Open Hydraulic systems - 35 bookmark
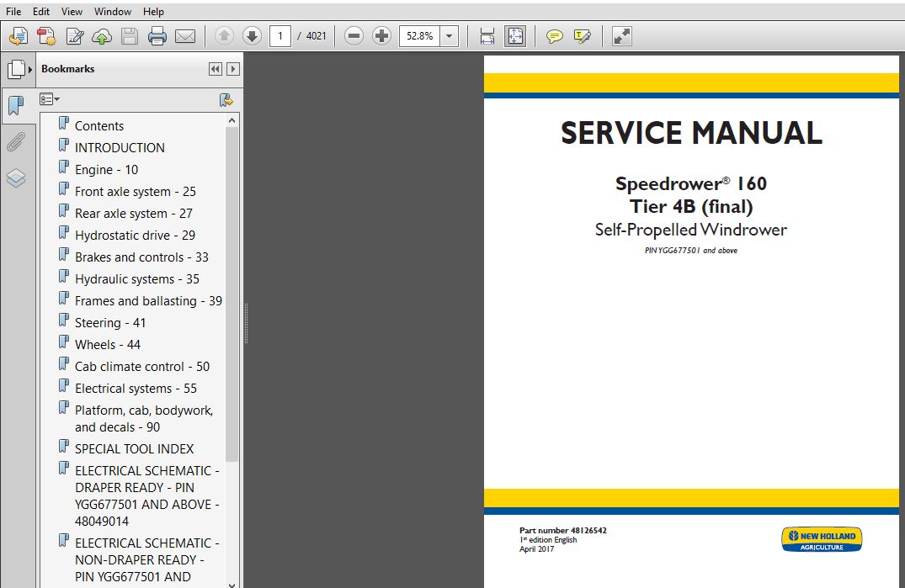The height and width of the screenshot is (588, 905). [x=136, y=279]
